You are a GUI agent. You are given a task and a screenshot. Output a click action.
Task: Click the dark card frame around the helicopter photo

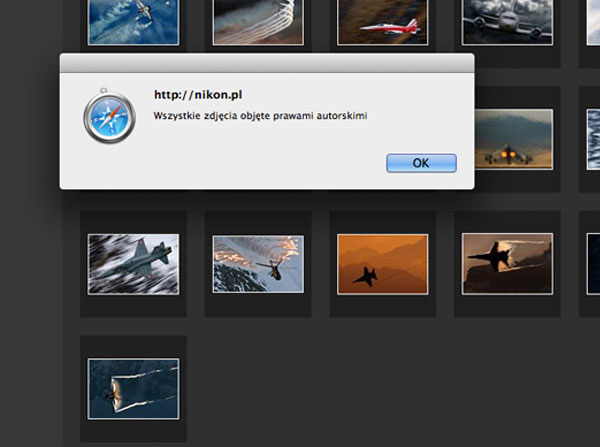click(x=258, y=305)
